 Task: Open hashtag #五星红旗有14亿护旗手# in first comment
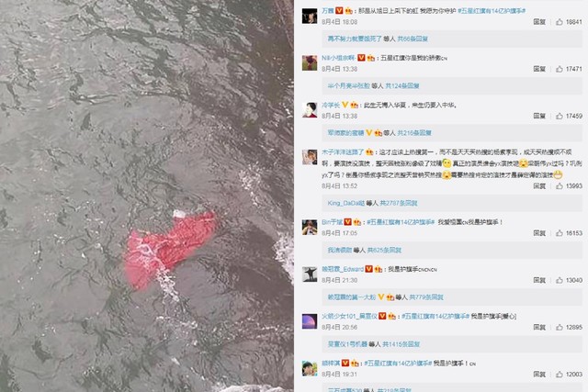pyautogui.click(x=492, y=11)
